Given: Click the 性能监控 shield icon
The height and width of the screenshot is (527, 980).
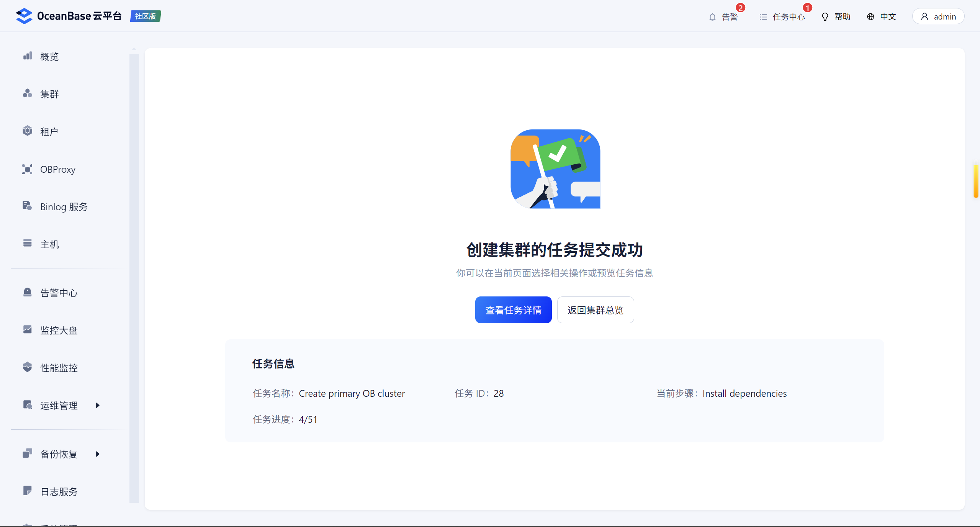Looking at the screenshot, I should [27, 367].
